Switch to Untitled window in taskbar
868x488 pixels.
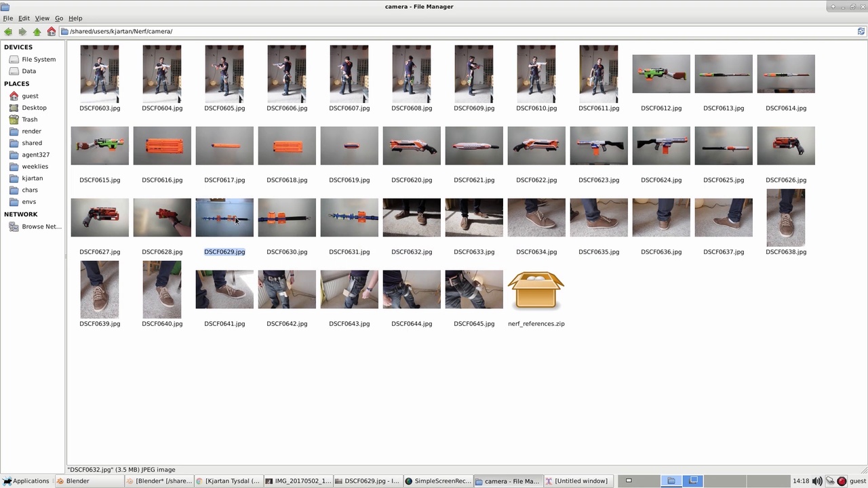(x=577, y=481)
